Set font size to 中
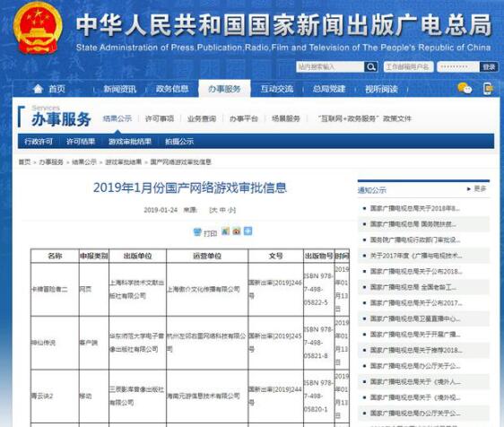 [222, 210]
